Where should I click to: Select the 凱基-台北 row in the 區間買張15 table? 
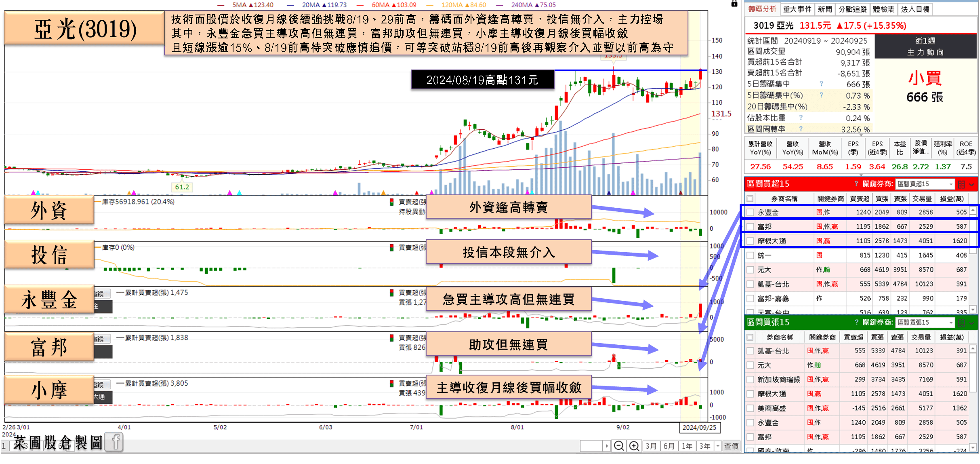(x=856, y=351)
